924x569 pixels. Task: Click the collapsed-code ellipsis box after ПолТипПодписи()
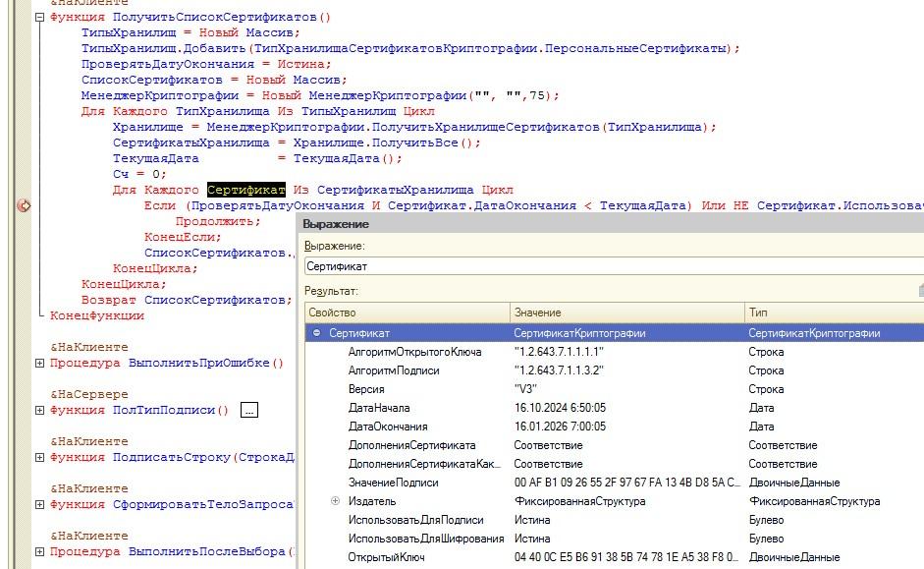click(248, 410)
